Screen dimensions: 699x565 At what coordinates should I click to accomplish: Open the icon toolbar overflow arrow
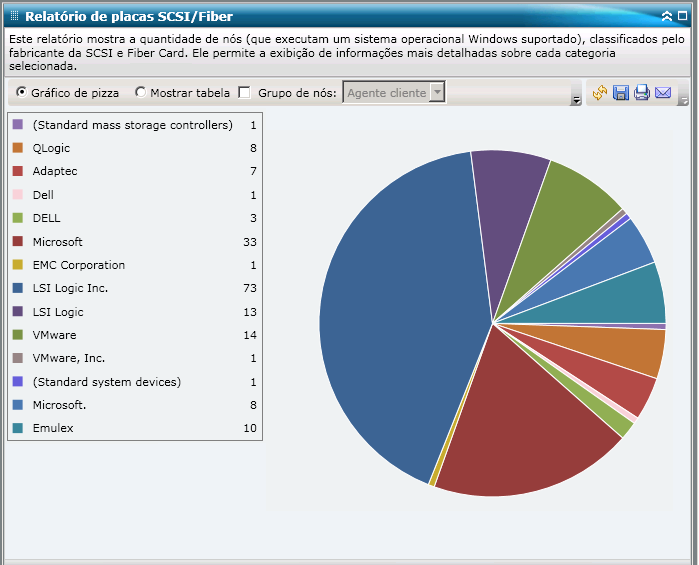pos(683,100)
